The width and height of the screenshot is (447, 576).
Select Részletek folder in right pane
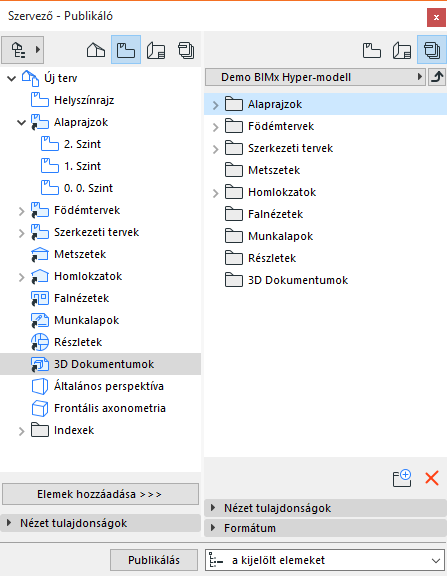click(260, 259)
